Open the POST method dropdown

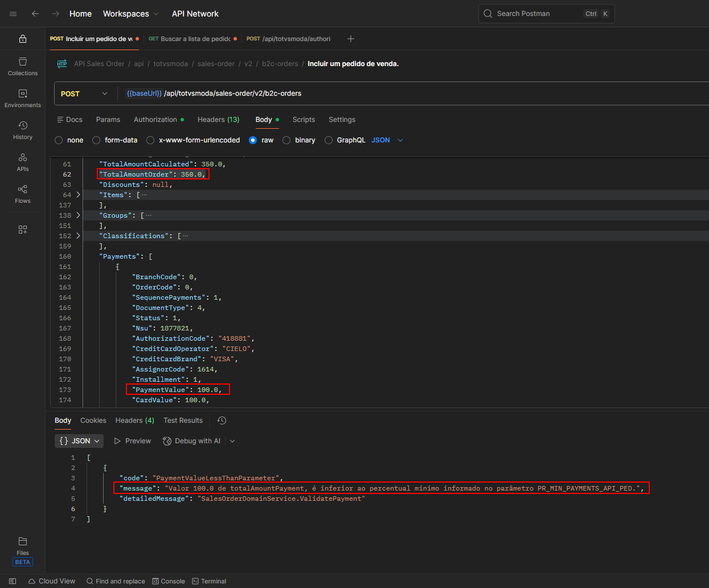pos(84,93)
